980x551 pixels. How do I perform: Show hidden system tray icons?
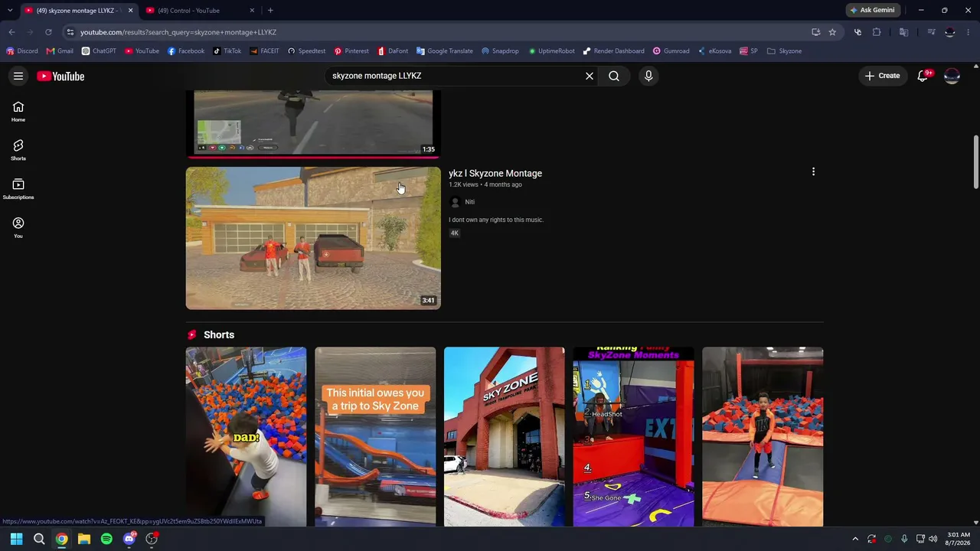tap(855, 539)
